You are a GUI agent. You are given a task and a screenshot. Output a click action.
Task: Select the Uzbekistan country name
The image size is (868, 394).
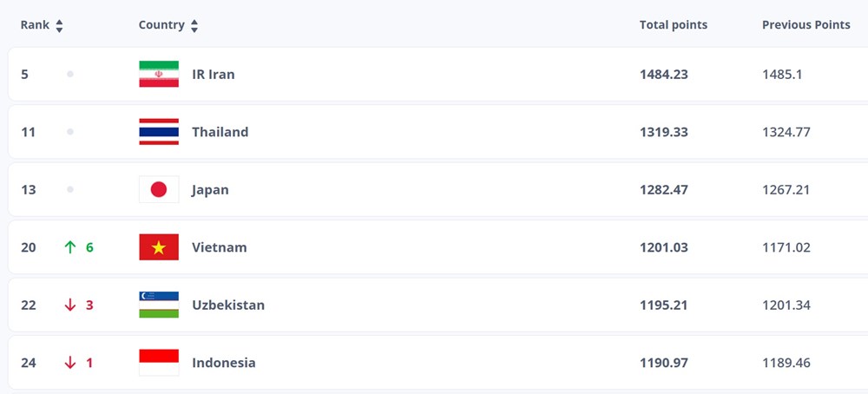pos(228,305)
